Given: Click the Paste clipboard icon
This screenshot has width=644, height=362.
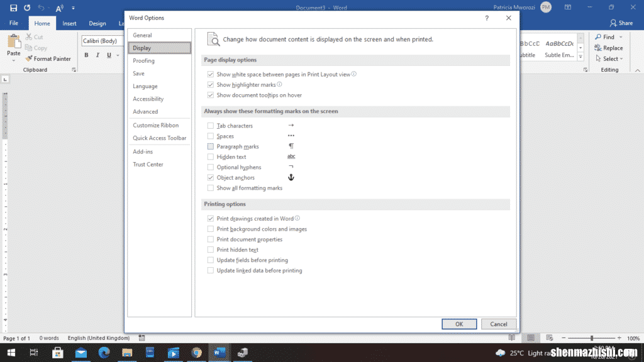Looking at the screenshot, I should click(x=14, y=41).
